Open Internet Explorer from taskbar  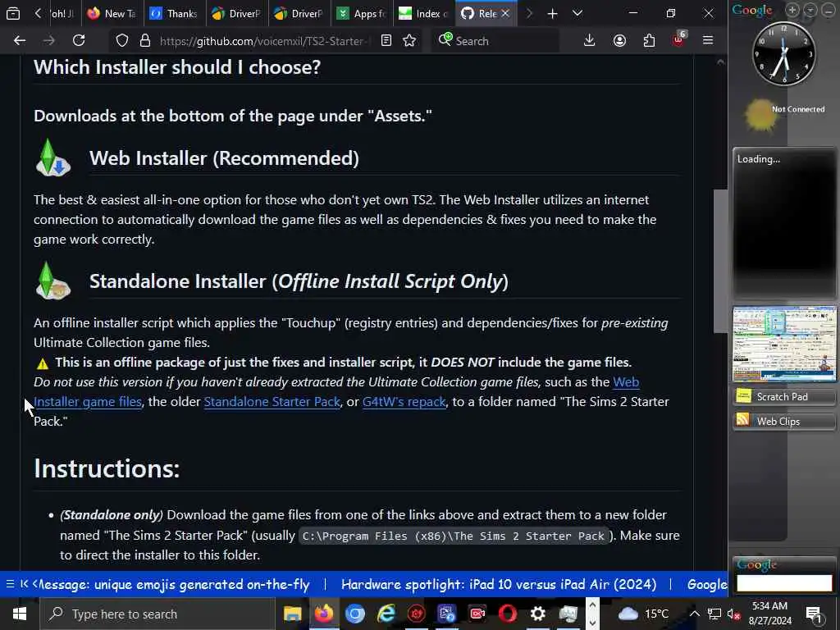(x=386, y=614)
